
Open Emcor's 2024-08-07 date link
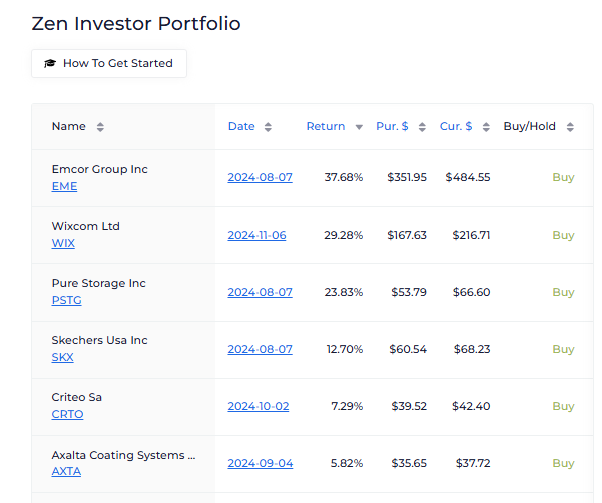coord(260,177)
